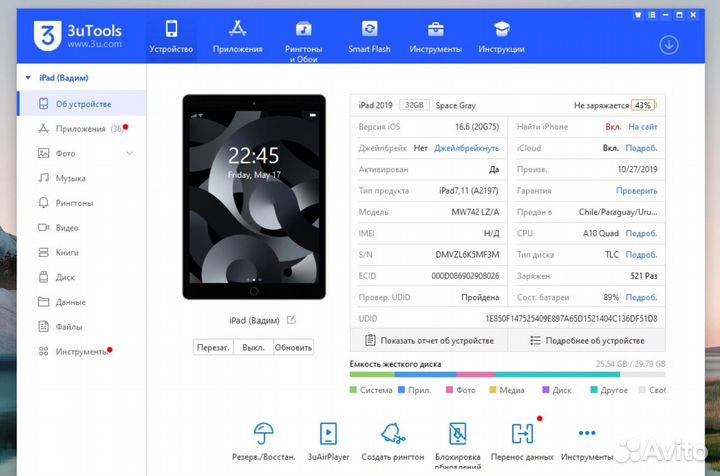
Task: Click Показать отчет об устройстве
Action: 429,341
